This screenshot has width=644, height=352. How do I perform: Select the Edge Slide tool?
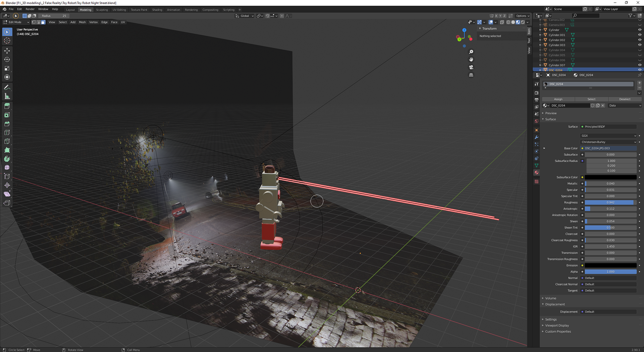click(x=7, y=176)
